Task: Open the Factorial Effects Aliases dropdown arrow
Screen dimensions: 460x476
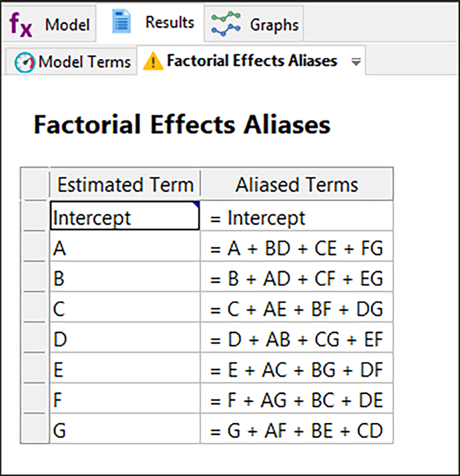Action: 356,62
